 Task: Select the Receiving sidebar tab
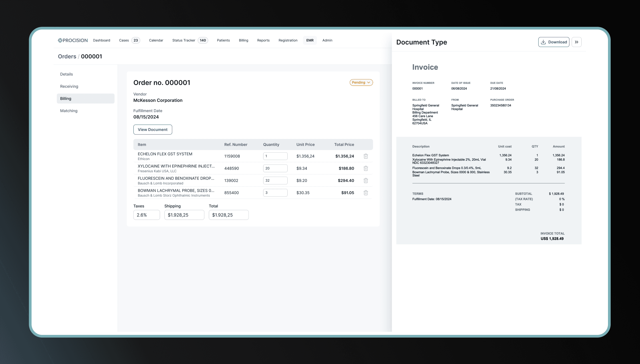pos(69,86)
